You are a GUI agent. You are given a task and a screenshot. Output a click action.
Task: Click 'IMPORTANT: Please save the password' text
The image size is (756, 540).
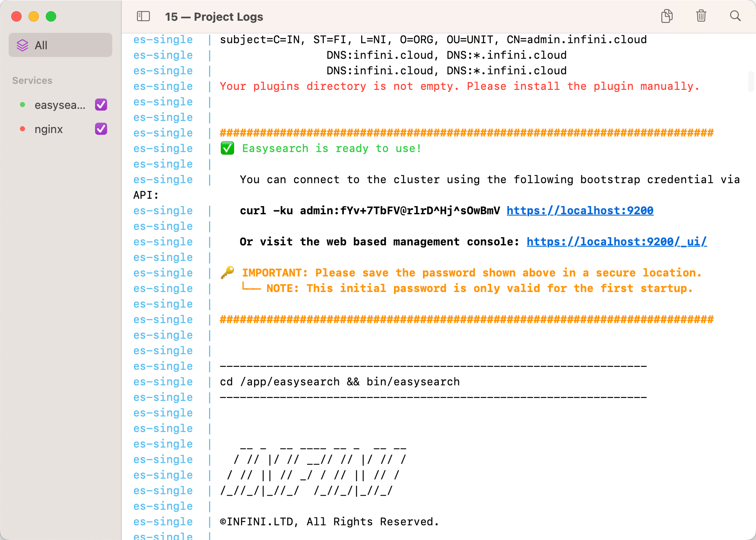[x=471, y=273]
